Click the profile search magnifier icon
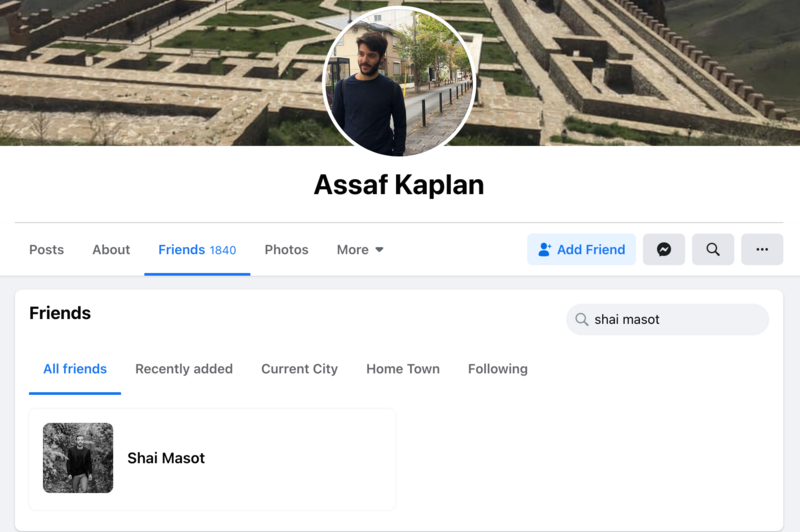 click(713, 250)
